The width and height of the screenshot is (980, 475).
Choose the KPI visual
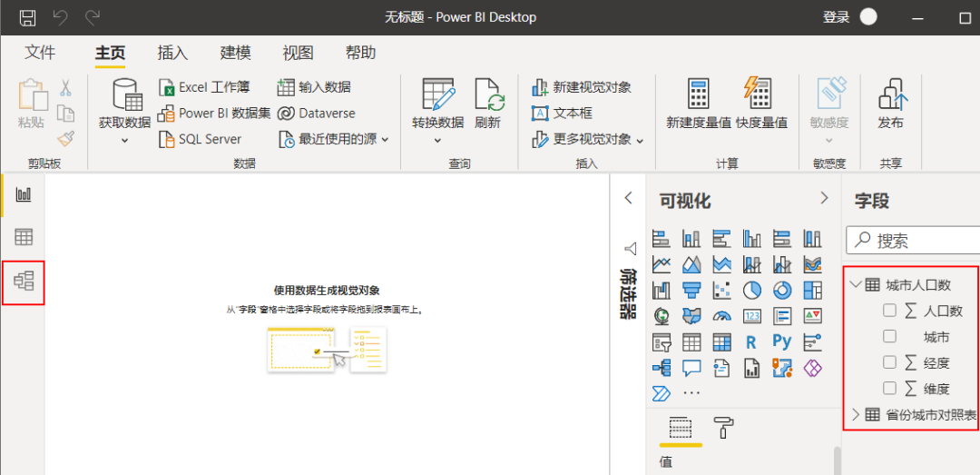click(812, 315)
